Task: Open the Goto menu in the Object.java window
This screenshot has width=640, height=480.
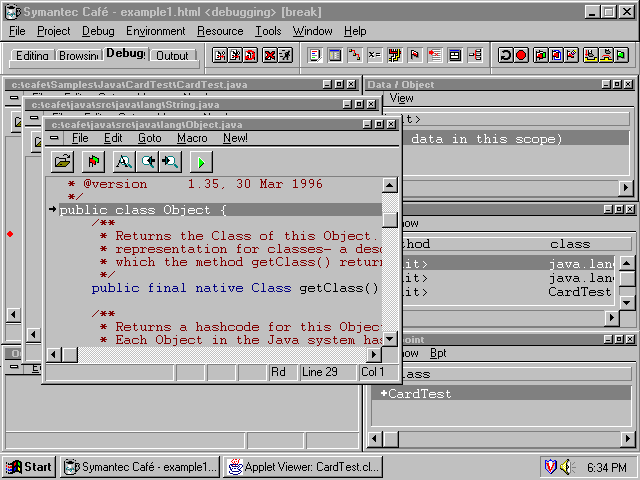Action: click(x=149, y=138)
